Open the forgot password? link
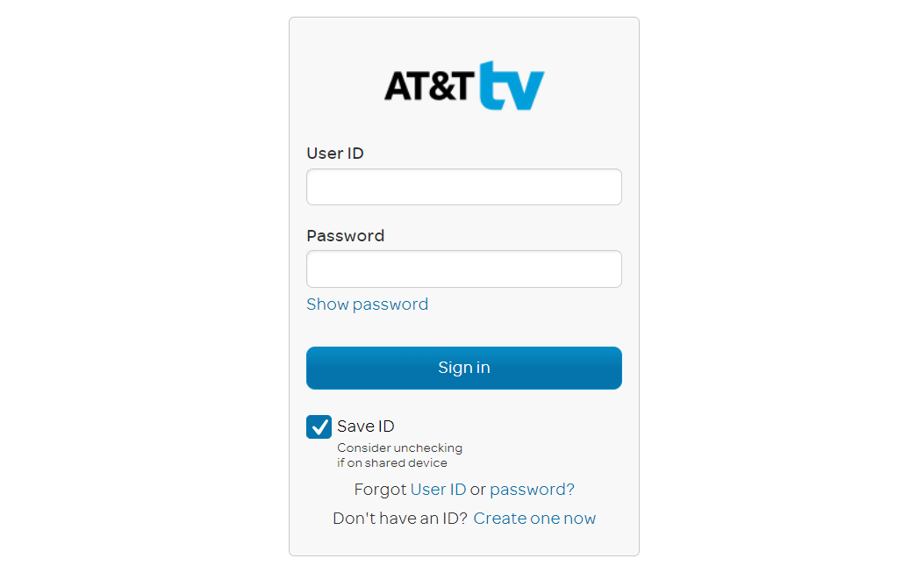Image resolution: width=924 pixels, height=573 pixels. tap(532, 490)
